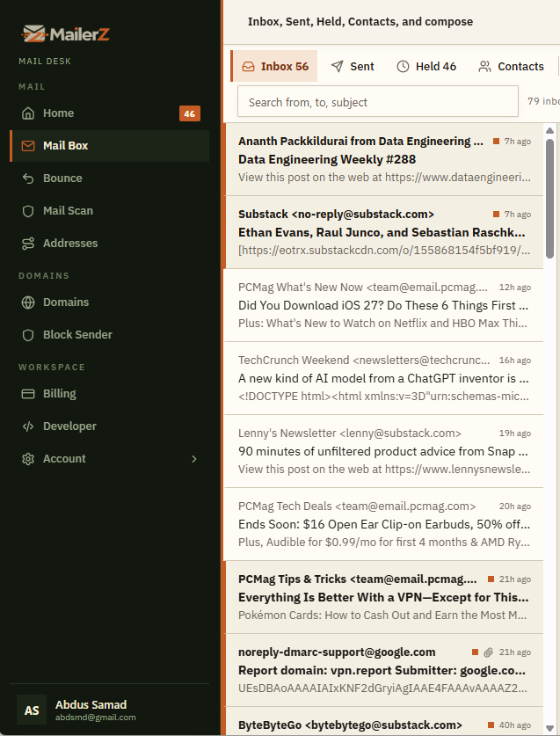The height and width of the screenshot is (736, 560).
Task: Open Everything Is Better With a VPN email
Action: tap(383, 597)
